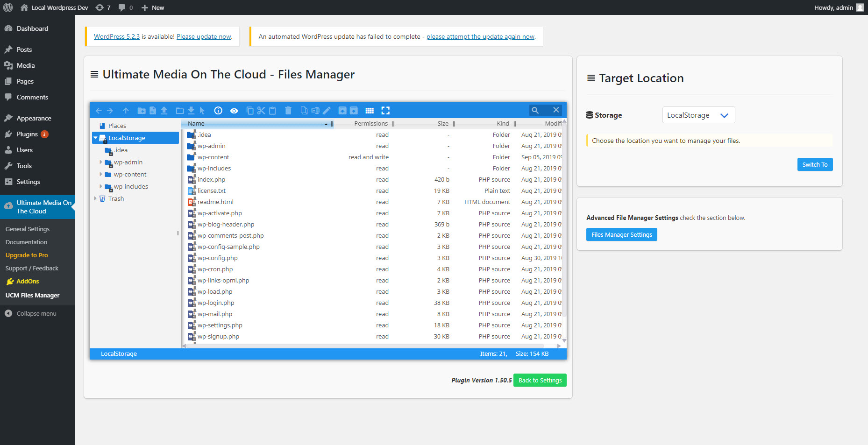868x445 pixels.
Task: Collapse the LocalStorage tree node
Action: (x=95, y=138)
